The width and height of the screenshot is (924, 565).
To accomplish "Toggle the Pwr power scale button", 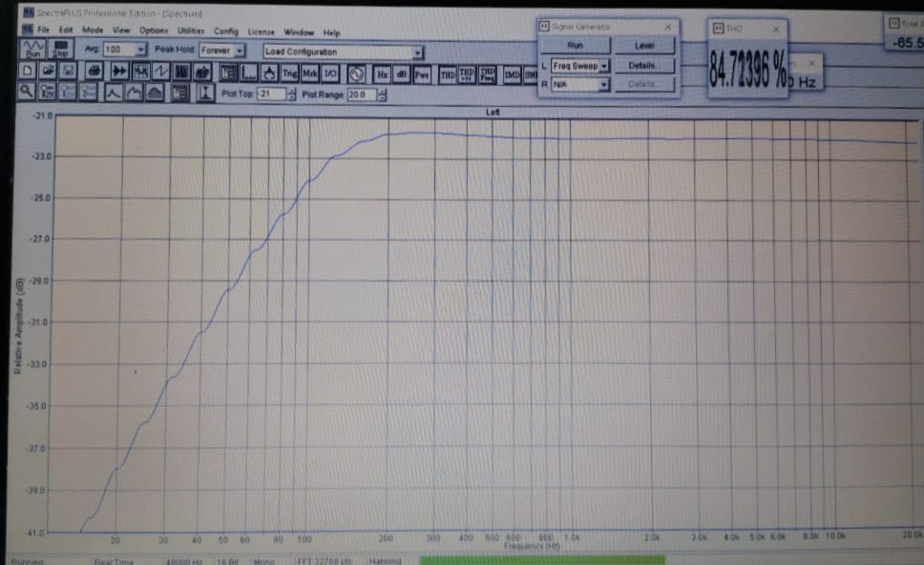I will click(x=422, y=73).
